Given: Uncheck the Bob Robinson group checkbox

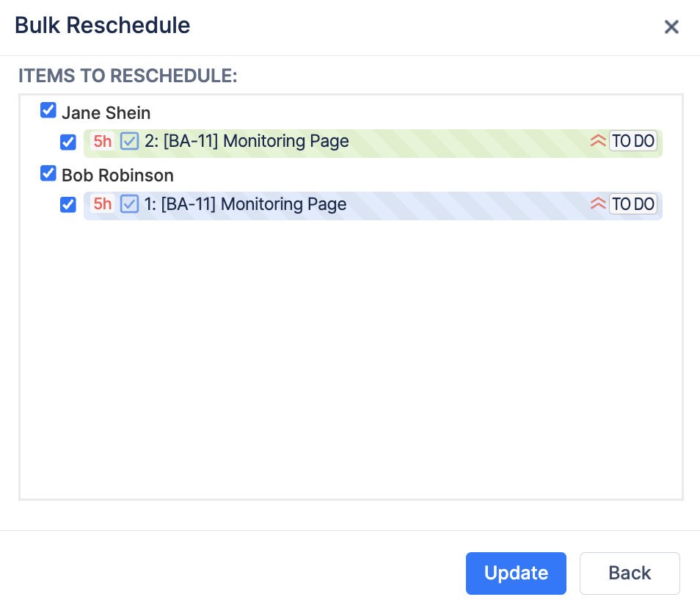Looking at the screenshot, I should [48, 173].
